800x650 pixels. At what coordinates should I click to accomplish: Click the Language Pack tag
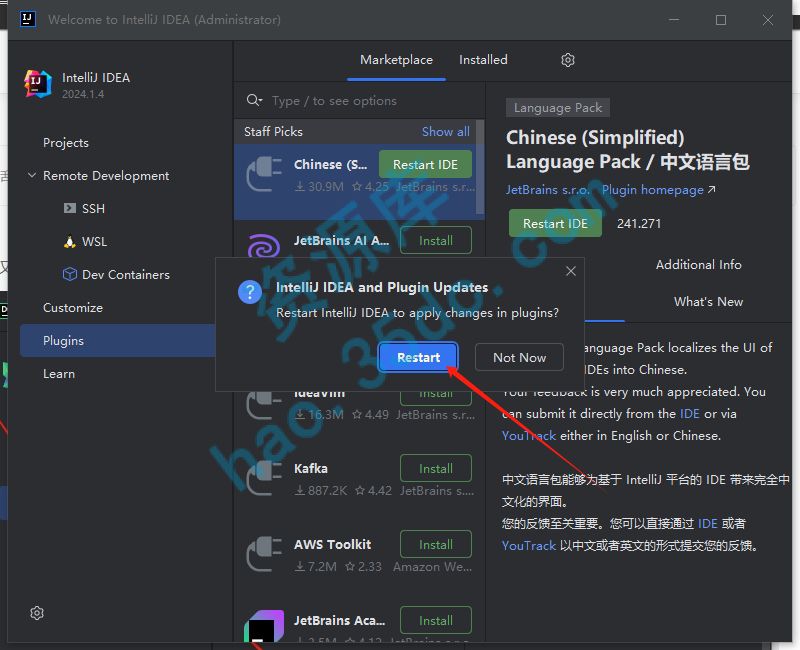pos(558,108)
